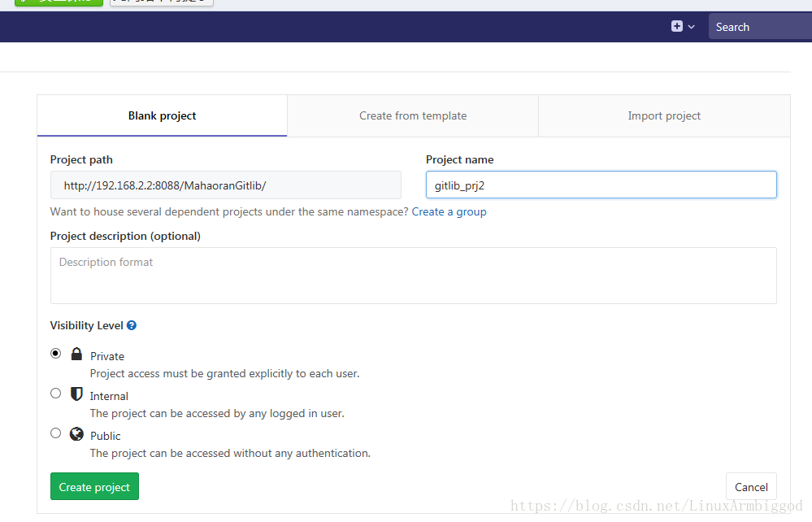Select the Public visibility radio button
This screenshot has width=812, height=522.
pyautogui.click(x=55, y=433)
